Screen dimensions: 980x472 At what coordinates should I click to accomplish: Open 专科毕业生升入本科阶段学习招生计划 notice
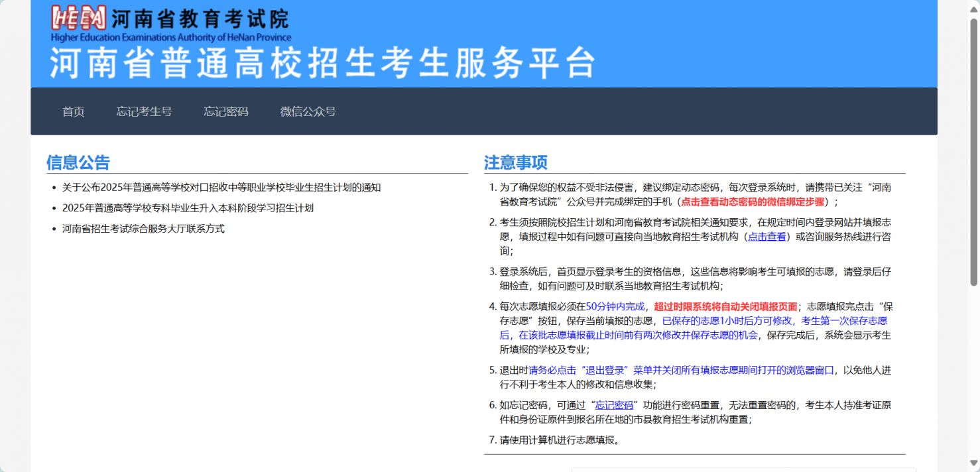pyautogui.click(x=188, y=208)
